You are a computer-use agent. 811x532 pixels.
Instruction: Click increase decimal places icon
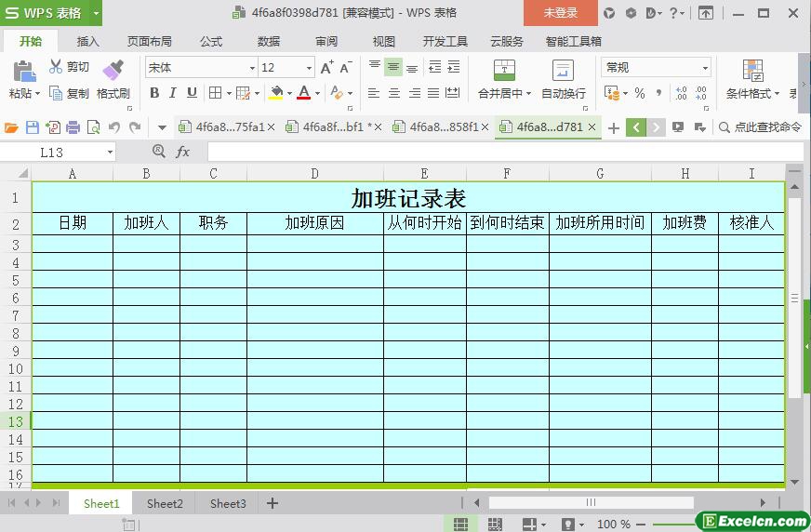click(681, 93)
